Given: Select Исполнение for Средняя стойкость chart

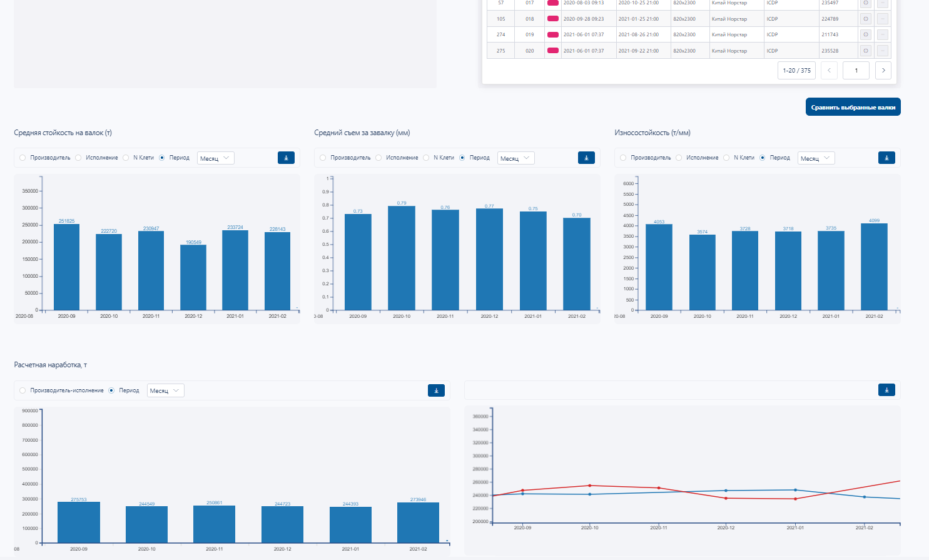Looking at the screenshot, I should pyautogui.click(x=78, y=158).
